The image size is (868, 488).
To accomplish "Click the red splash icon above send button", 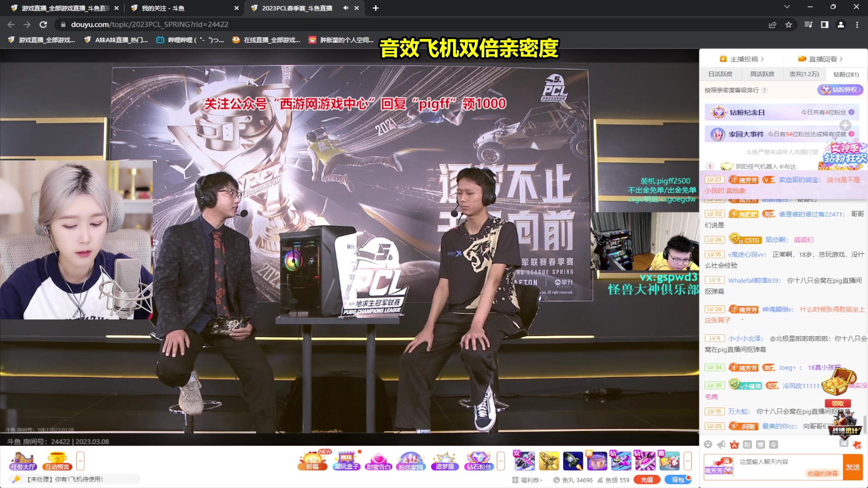I will click(x=857, y=445).
